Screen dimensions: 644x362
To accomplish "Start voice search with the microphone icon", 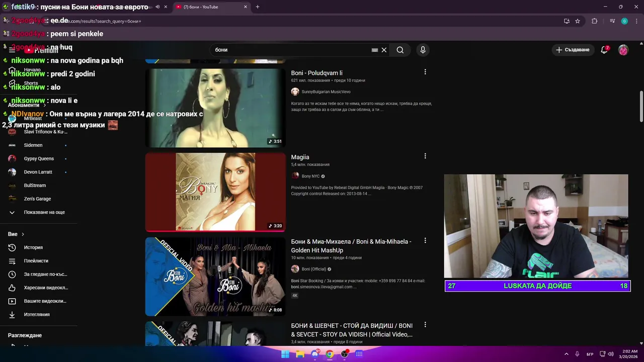I will pos(423,50).
